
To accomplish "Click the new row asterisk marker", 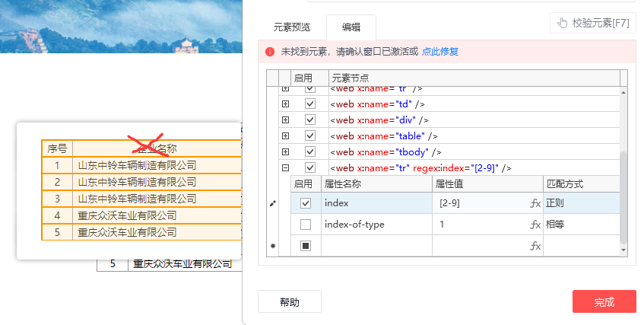I will (x=273, y=246).
